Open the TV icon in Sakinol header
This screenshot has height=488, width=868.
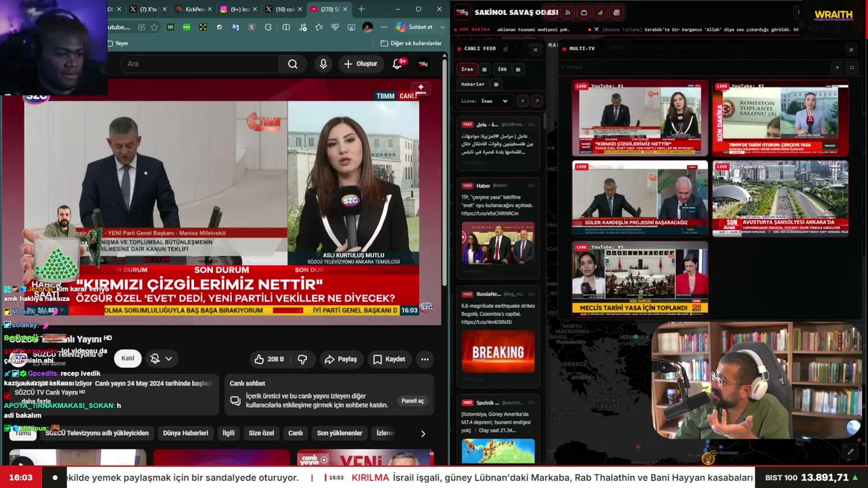[x=584, y=12]
